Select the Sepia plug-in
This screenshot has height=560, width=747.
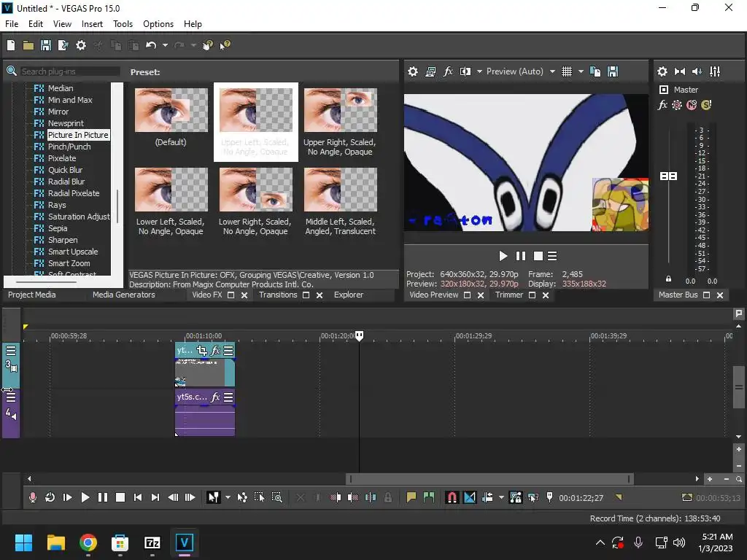tap(58, 228)
